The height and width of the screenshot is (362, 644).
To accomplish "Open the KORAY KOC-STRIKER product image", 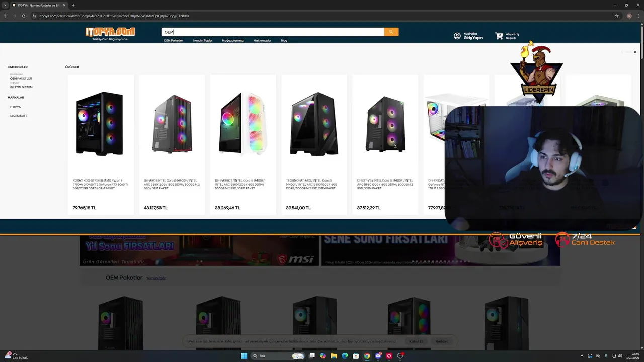I will (100, 123).
